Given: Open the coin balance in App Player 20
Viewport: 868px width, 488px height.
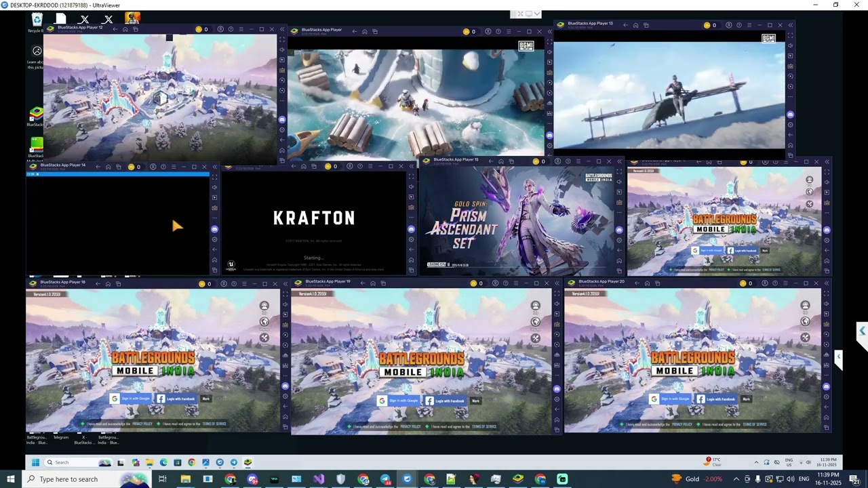Looking at the screenshot, I should [746, 283].
